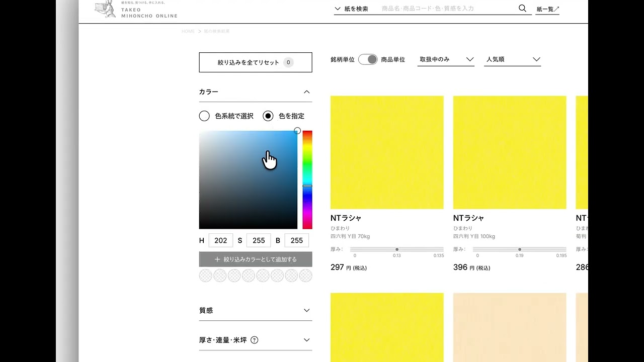Image resolution: width=644 pixels, height=362 pixels.
Task: Click the search magnifier icon
Action: pyautogui.click(x=522, y=8)
